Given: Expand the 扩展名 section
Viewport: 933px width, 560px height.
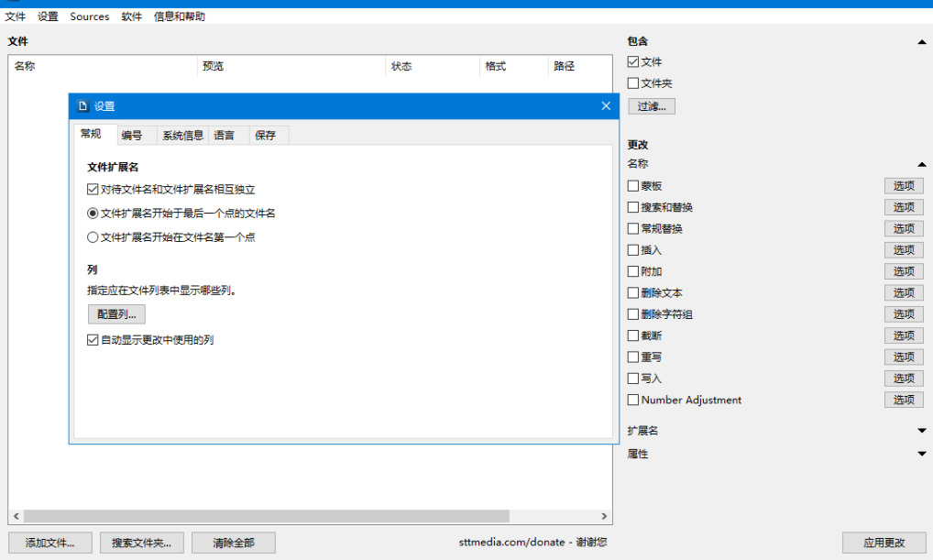Looking at the screenshot, I should tap(921, 430).
